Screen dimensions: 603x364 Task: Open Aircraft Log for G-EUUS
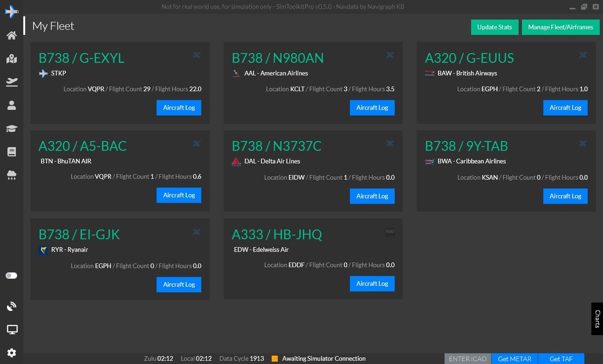click(565, 108)
